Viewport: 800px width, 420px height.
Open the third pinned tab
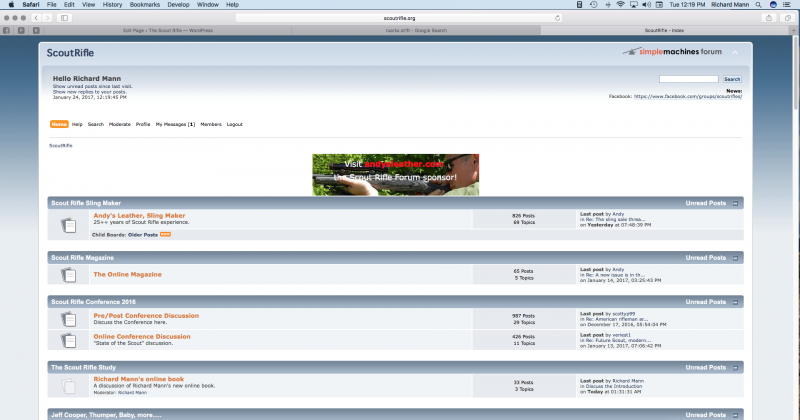tap(36, 31)
